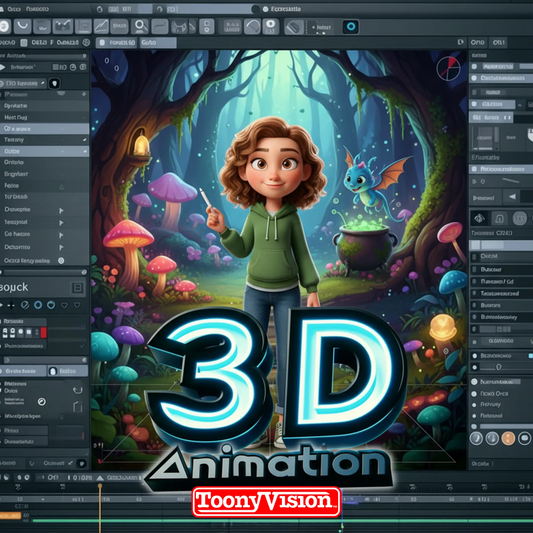Click the Ocoaadt button near timeline
533x533 pixels.
tap(54, 463)
